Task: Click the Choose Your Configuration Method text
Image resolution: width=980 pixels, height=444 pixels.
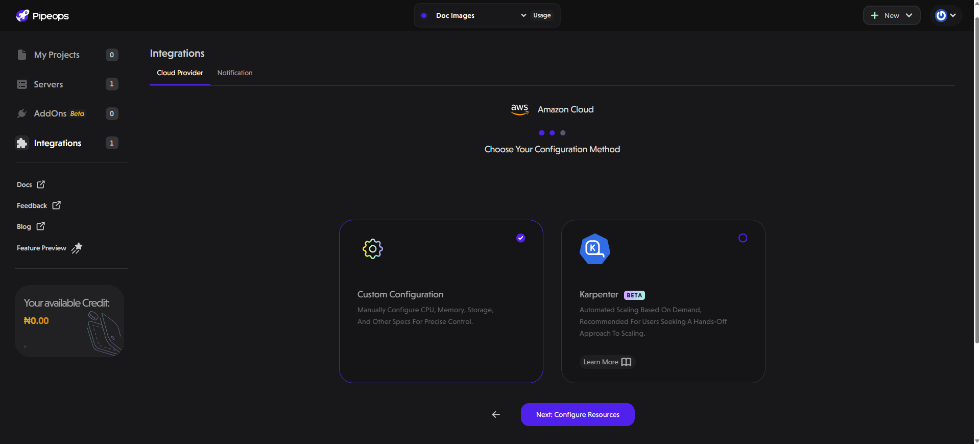Action: click(552, 149)
